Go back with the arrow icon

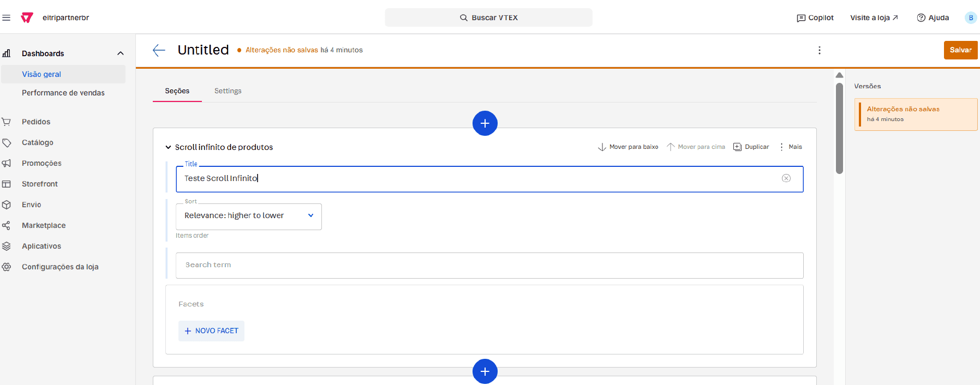(x=159, y=50)
